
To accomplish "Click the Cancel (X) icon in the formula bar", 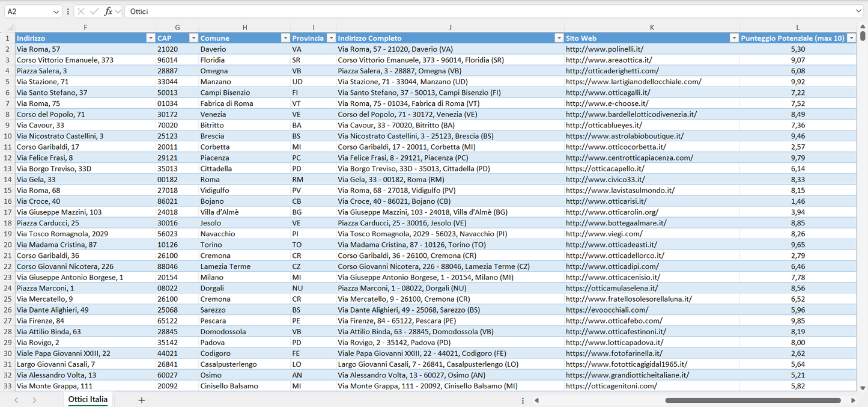I will pos(81,11).
